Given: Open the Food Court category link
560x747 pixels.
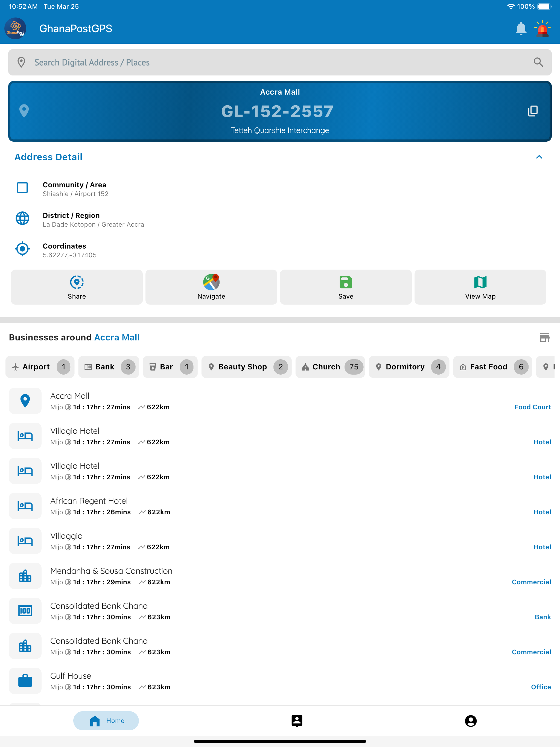Looking at the screenshot, I should [533, 407].
